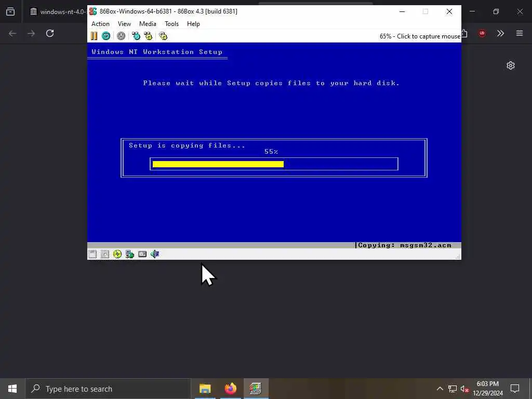
Task: Open the Media menu
Action: 148,24
